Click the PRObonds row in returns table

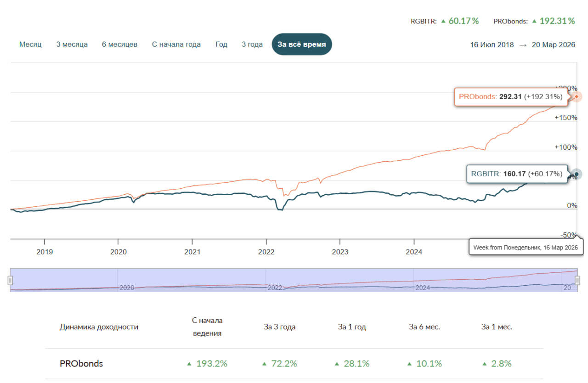[294, 364]
